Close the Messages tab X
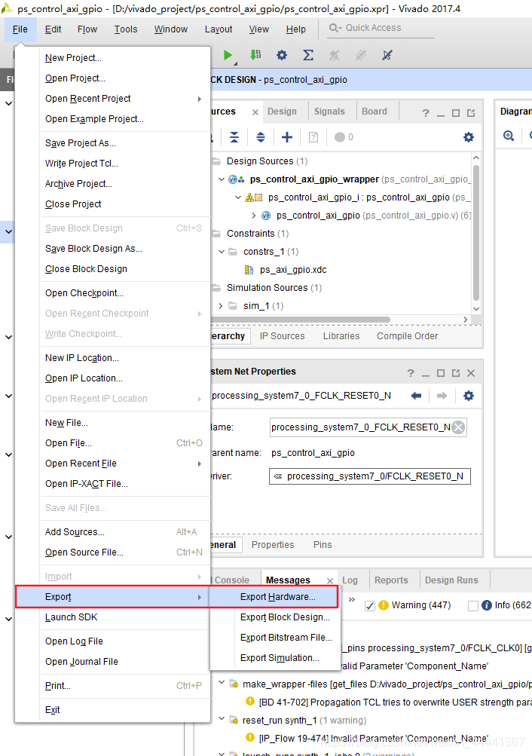532x756 pixels. coord(330,581)
